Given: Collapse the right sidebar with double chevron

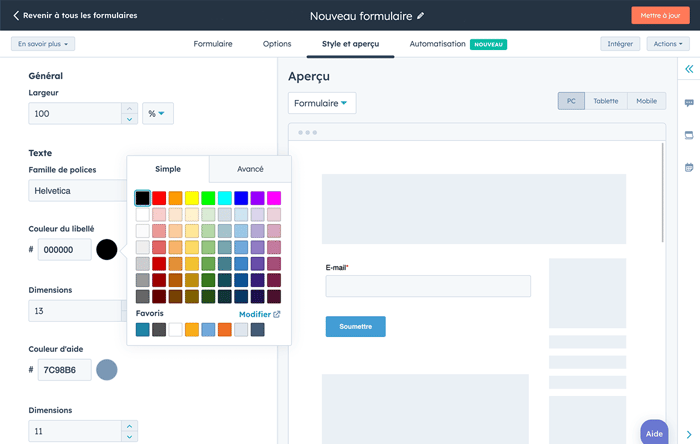Looking at the screenshot, I should click(x=689, y=69).
